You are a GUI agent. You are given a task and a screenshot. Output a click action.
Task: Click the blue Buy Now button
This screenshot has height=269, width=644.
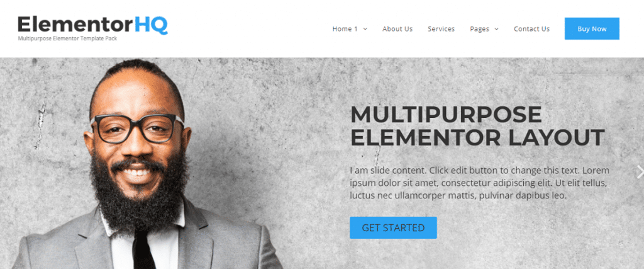click(592, 28)
